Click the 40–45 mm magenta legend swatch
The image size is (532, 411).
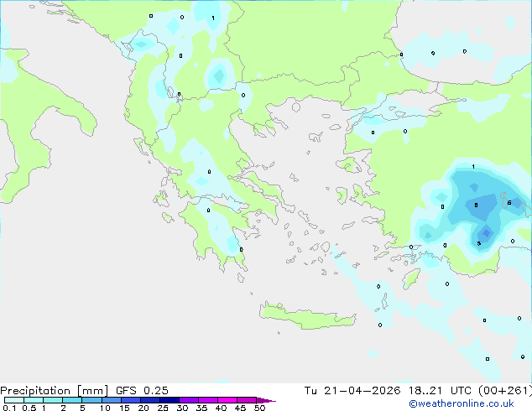(227, 400)
